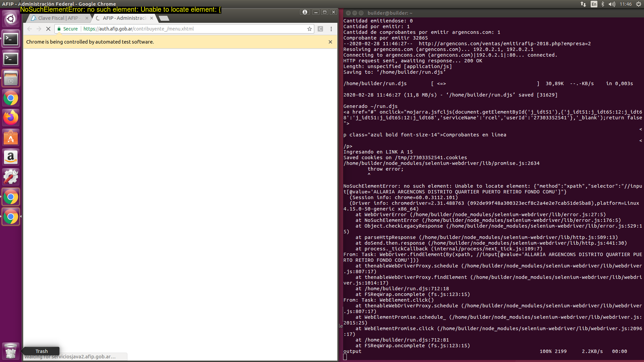Launch Firefox from the dock

tap(11, 118)
